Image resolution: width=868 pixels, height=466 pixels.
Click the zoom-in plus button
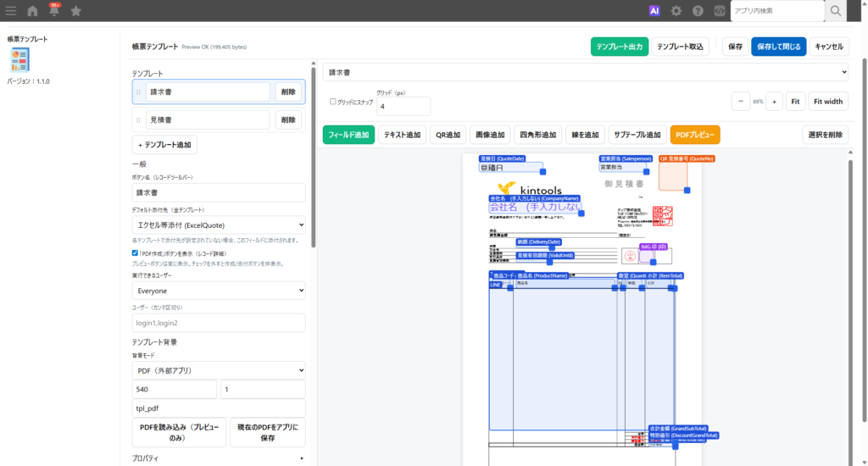click(773, 101)
